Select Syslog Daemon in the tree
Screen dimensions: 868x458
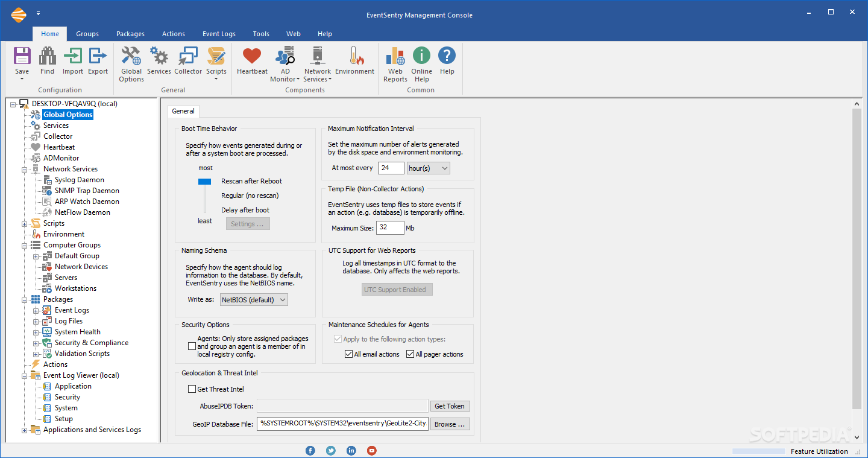click(79, 180)
